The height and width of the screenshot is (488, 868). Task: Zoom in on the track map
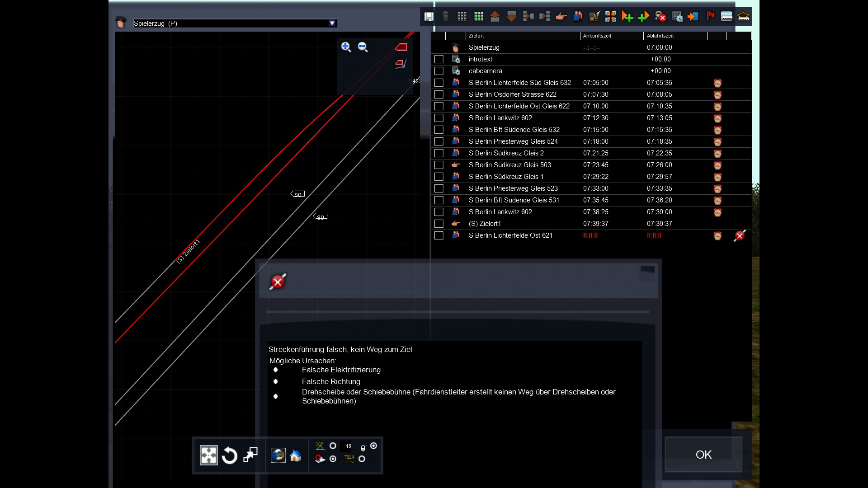346,47
